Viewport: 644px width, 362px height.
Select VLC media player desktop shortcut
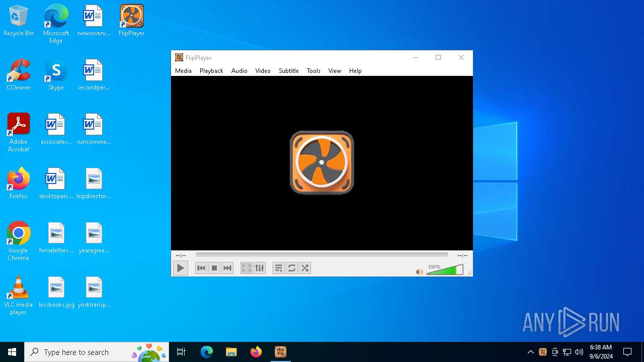pyautogui.click(x=19, y=296)
